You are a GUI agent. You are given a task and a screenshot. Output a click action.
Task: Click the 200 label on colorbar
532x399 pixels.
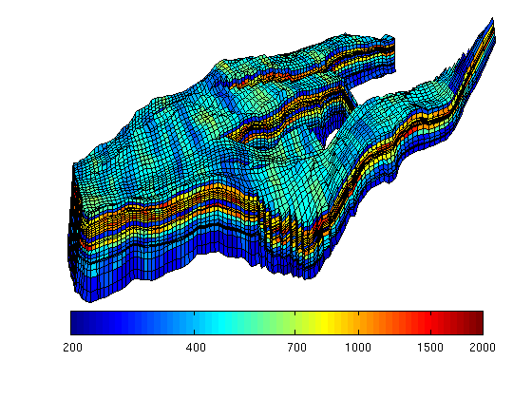72,348
